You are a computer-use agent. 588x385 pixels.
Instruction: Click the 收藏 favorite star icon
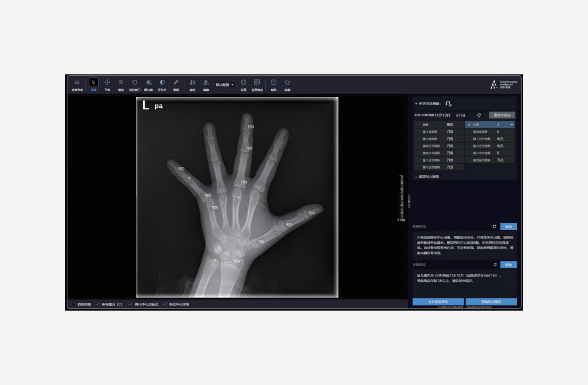287,83
